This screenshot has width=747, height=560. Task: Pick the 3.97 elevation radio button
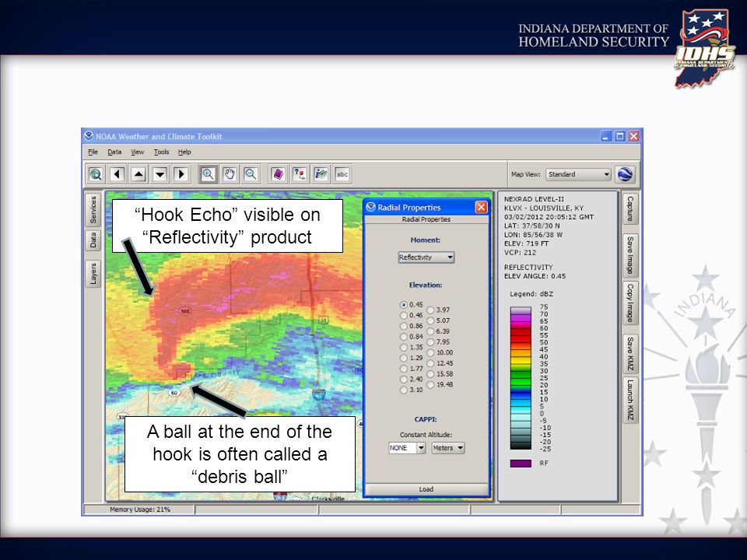[430, 310]
